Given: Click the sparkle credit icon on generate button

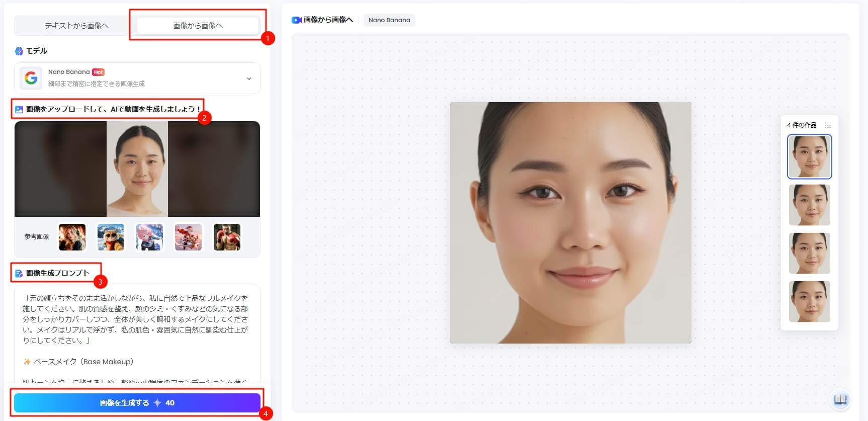Looking at the screenshot, I should 157,403.
